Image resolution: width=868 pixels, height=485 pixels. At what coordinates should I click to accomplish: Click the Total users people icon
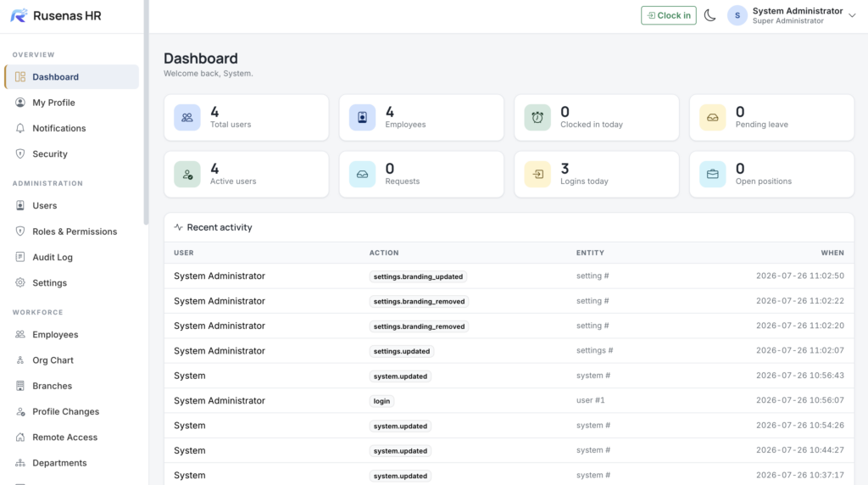(187, 117)
